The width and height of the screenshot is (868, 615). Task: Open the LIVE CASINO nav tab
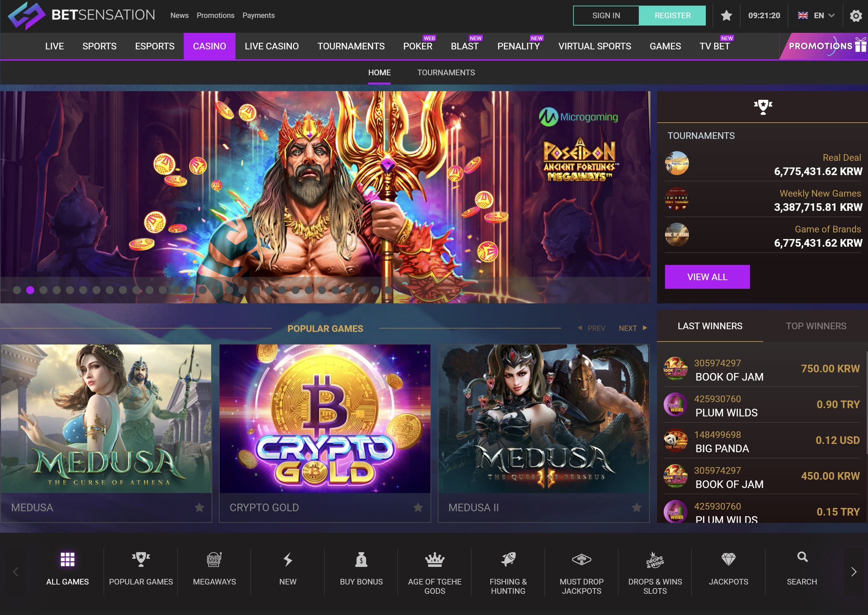(272, 46)
